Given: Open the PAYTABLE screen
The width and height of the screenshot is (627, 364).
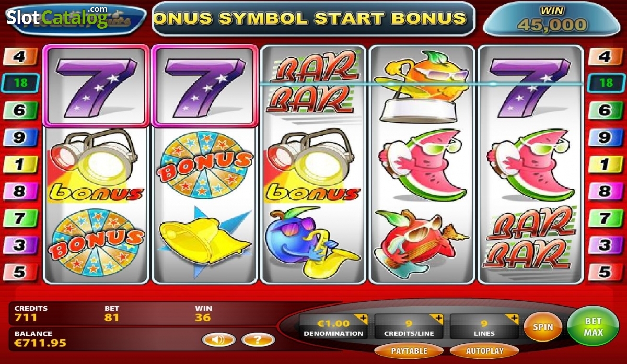Looking at the screenshot, I should point(409,351).
